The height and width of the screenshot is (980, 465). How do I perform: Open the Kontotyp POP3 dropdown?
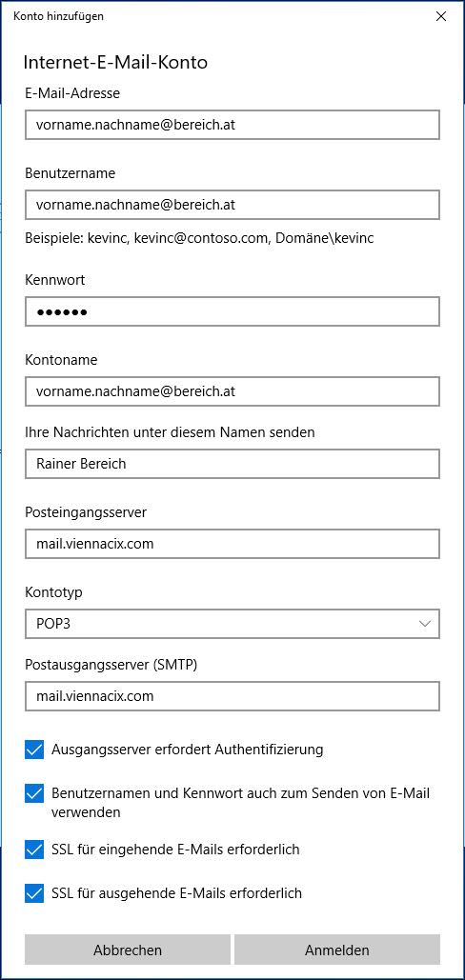[x=232, y=624]
